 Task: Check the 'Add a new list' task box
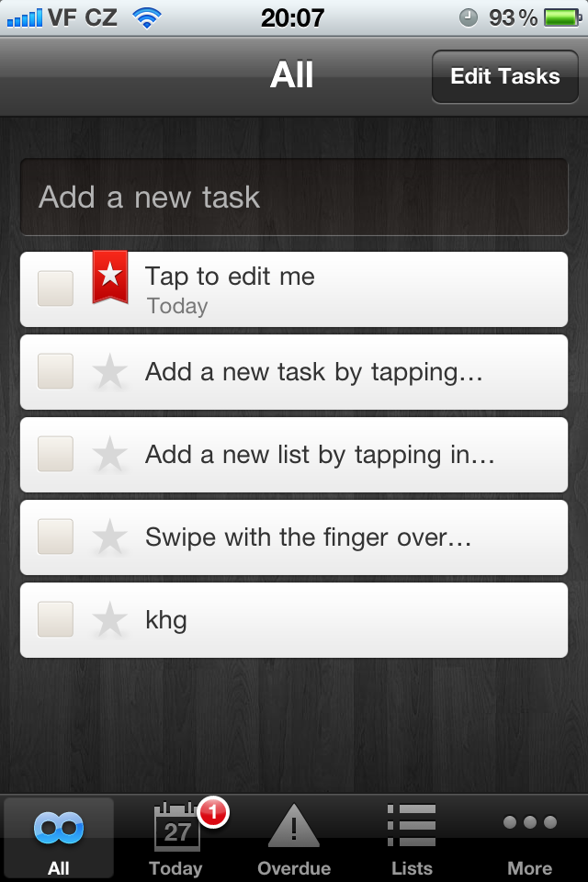[x=55, y=454]
